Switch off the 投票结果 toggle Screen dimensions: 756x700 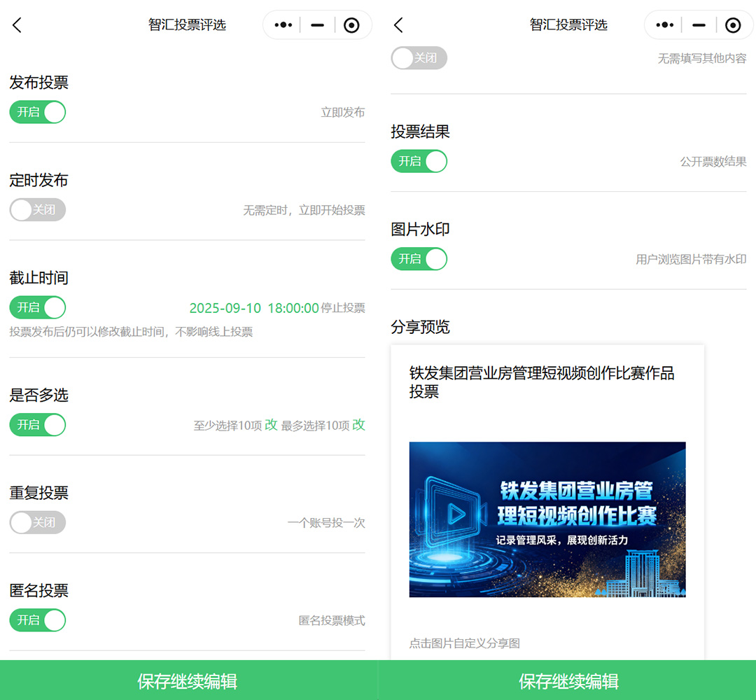click(419, 161)
